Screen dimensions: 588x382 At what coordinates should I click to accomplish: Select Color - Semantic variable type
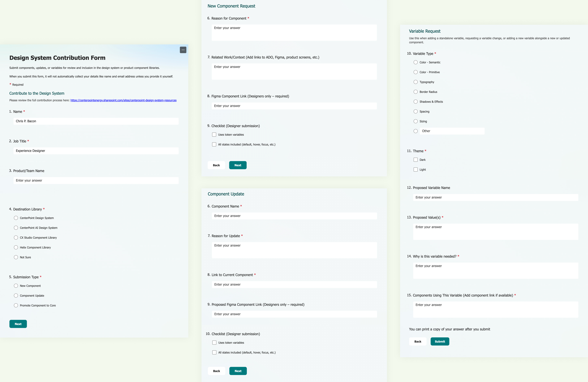(x=416, y=62)
